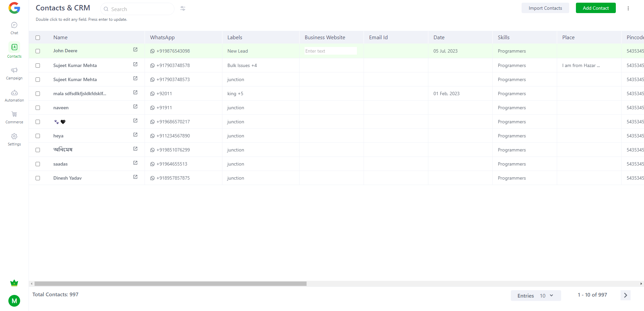Open the Automation section in the sidebar

pos(14,95)
